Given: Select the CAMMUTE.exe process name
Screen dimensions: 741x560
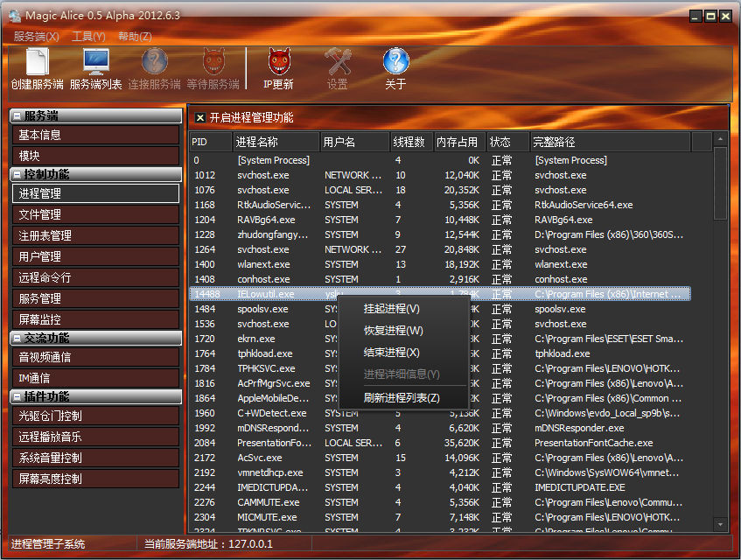Looking at the screenshot, I should click(268, 502).
